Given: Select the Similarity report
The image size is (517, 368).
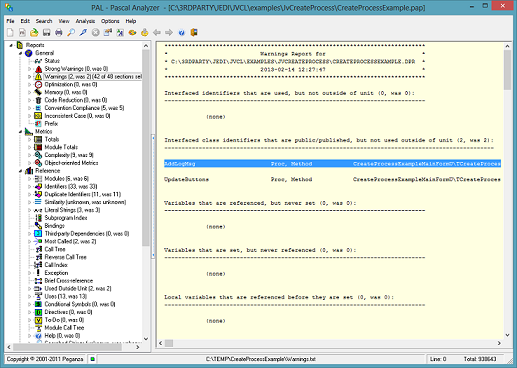Looking at the screenshot, I should click(85, 202).
